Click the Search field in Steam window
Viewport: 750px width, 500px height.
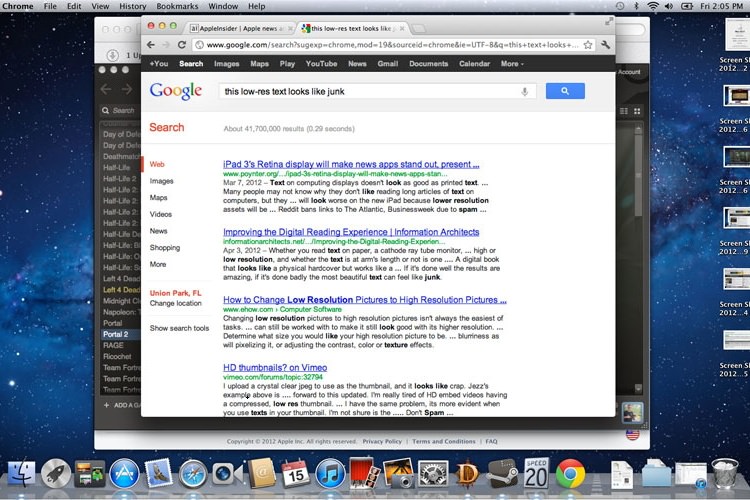pyautogui.click(x=122, y=111)
